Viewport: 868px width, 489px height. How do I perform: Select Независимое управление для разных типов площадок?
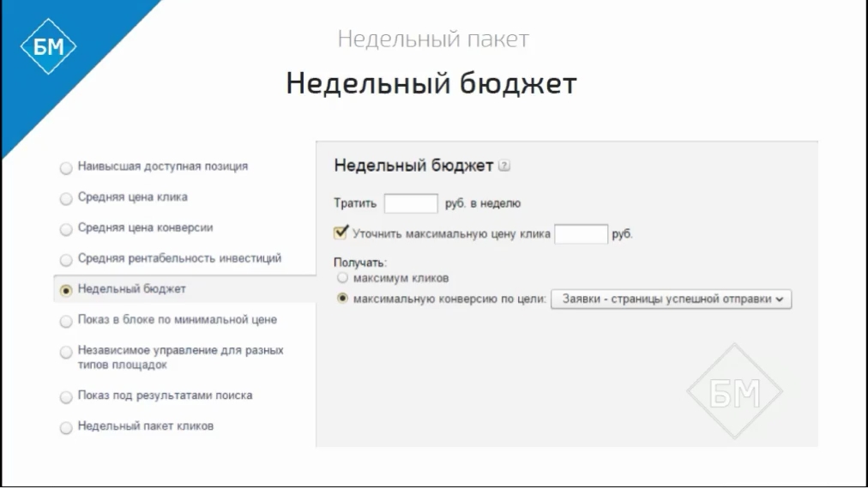pyautogui.click(x=66, y=353)
